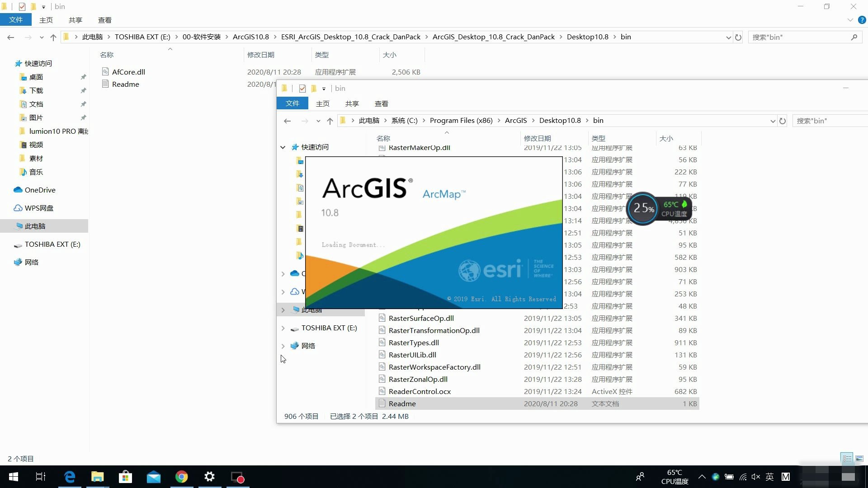Click the back arrow in the front bin window
This screenshot has height=488, width=868.
point(287,121)
